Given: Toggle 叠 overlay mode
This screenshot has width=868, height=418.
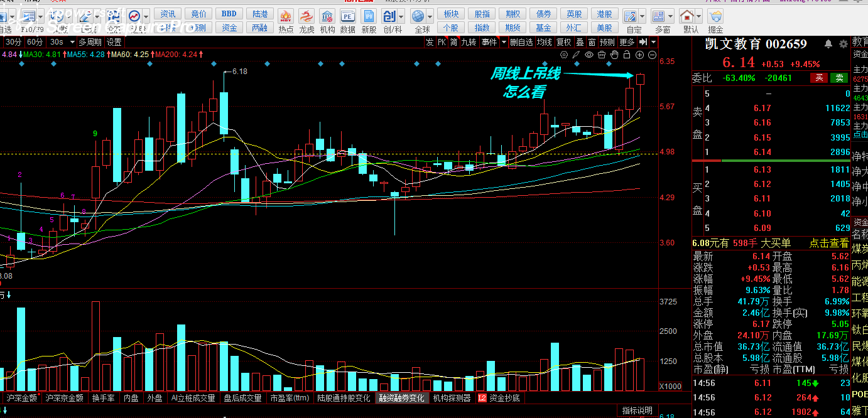Looking at the screenshot, I should coord(580,42).
